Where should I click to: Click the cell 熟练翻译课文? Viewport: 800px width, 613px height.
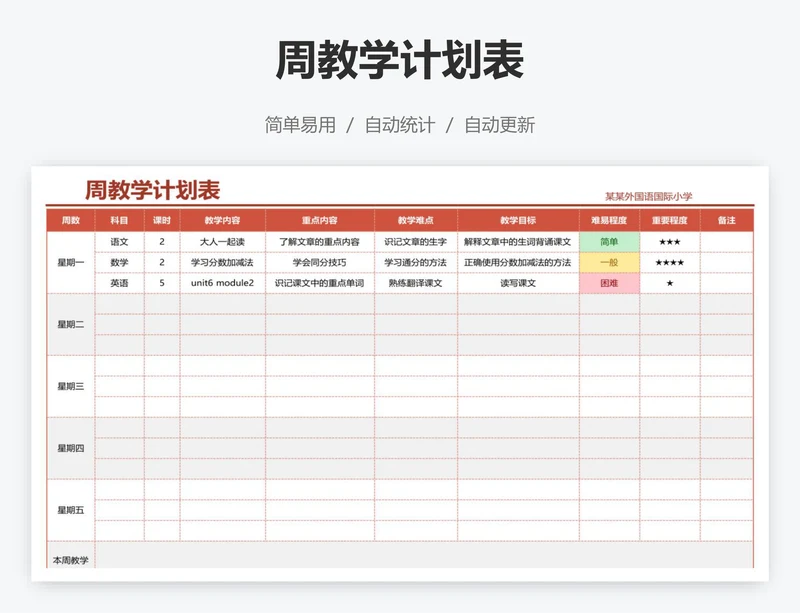(x=416, y=283)
